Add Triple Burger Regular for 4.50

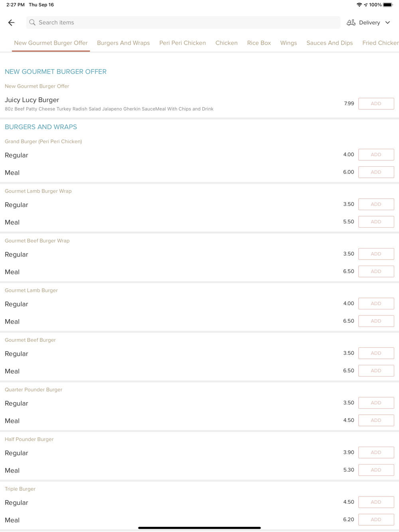376,502
